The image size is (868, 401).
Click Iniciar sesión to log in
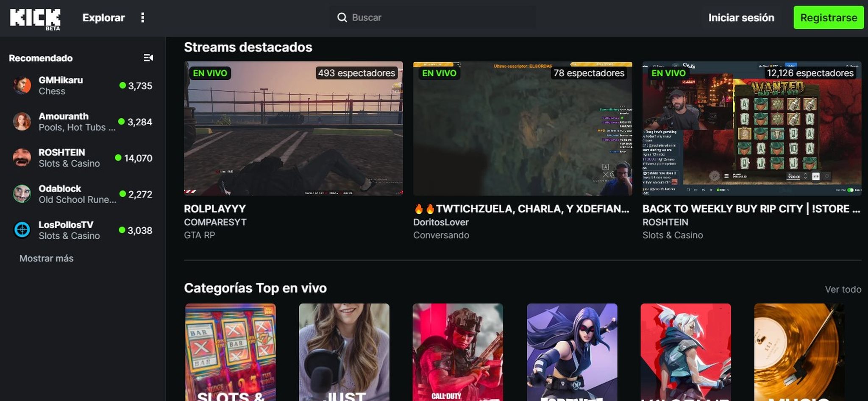click(x=741, y=17)
